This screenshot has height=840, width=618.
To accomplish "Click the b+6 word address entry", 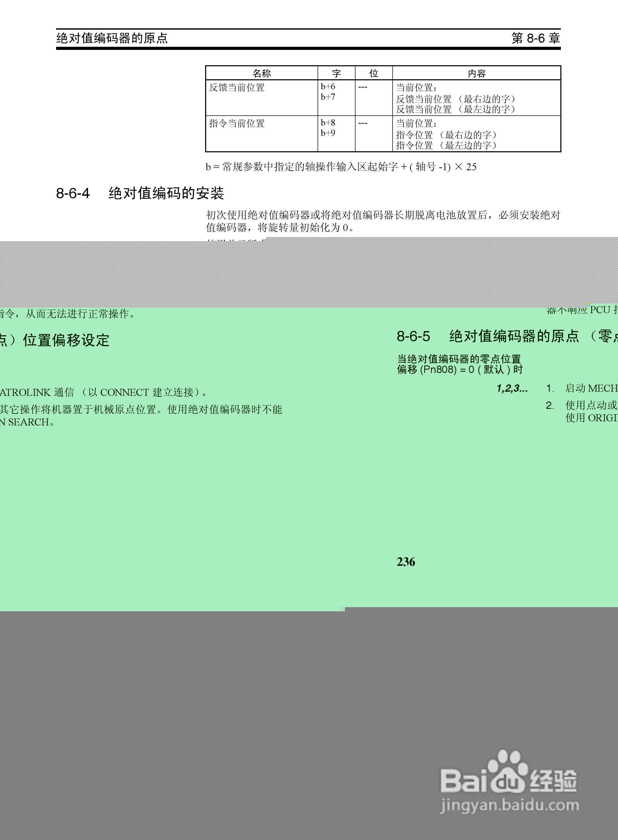I will 328,87.
